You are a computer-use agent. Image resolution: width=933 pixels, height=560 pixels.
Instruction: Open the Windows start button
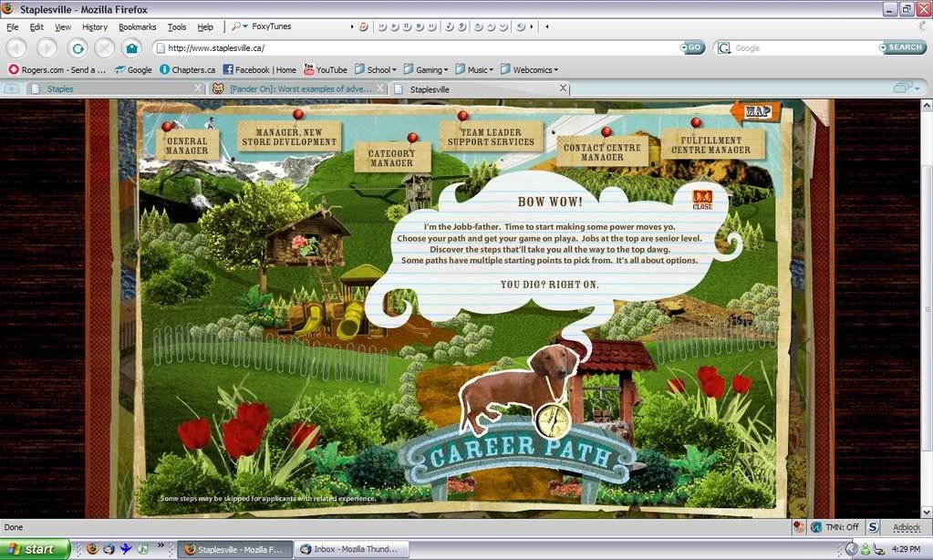[x=34, y=549]
